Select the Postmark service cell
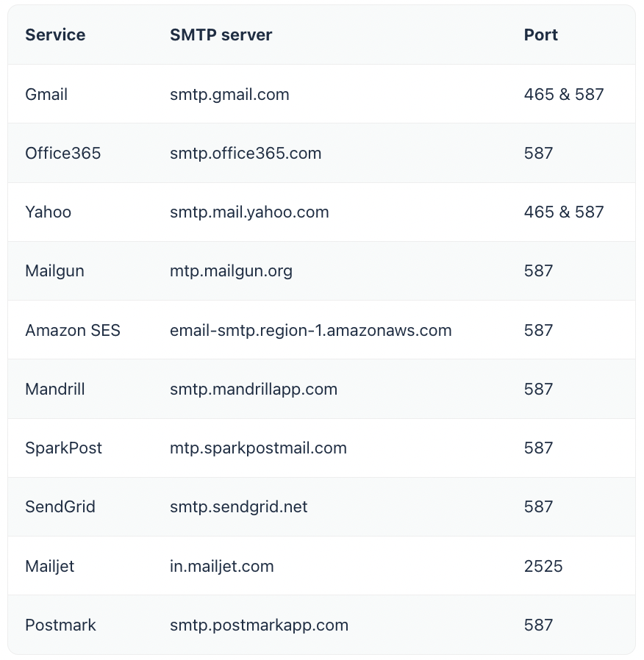This screenshot has height=660, width=644. point(60,625)
